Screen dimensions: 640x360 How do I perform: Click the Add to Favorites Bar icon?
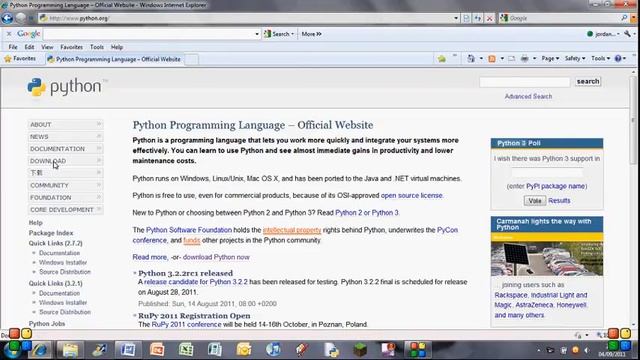[x=442, y=59]
